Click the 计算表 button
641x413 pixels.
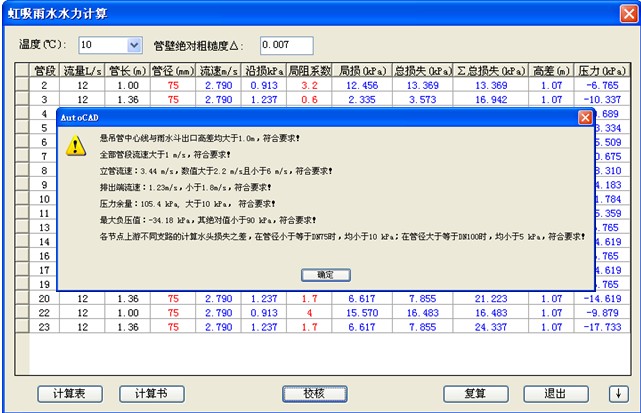coord(71,393)
